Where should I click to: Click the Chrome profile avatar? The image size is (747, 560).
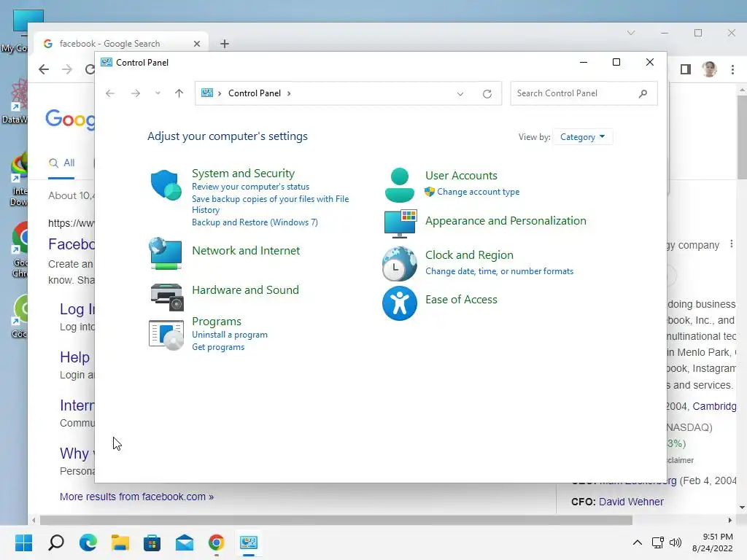pos(709,69)
